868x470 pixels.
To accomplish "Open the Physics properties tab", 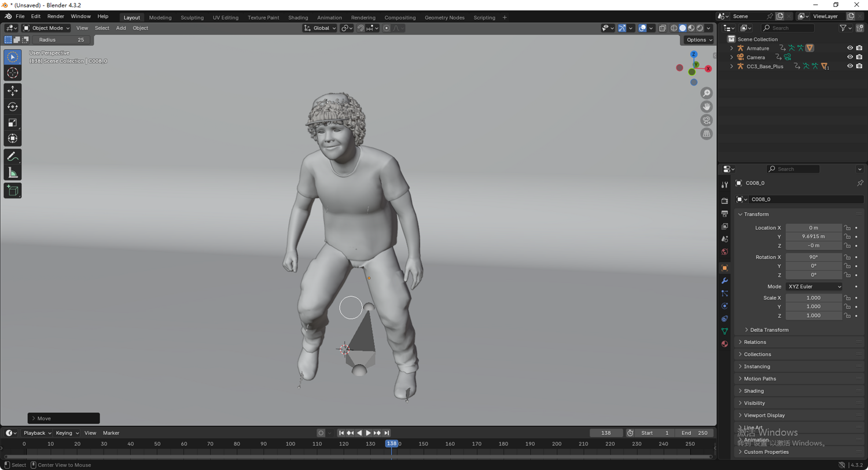I will click(724, 306).
